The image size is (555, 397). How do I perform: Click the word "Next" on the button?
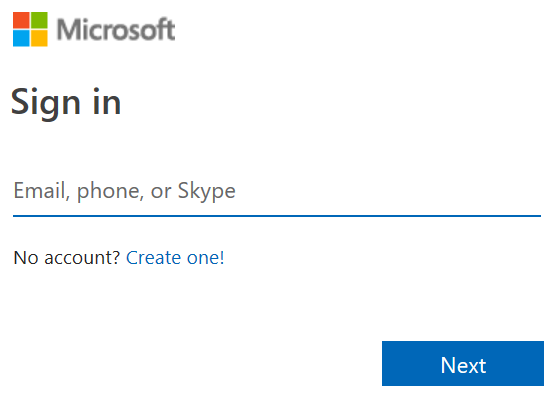463,365
